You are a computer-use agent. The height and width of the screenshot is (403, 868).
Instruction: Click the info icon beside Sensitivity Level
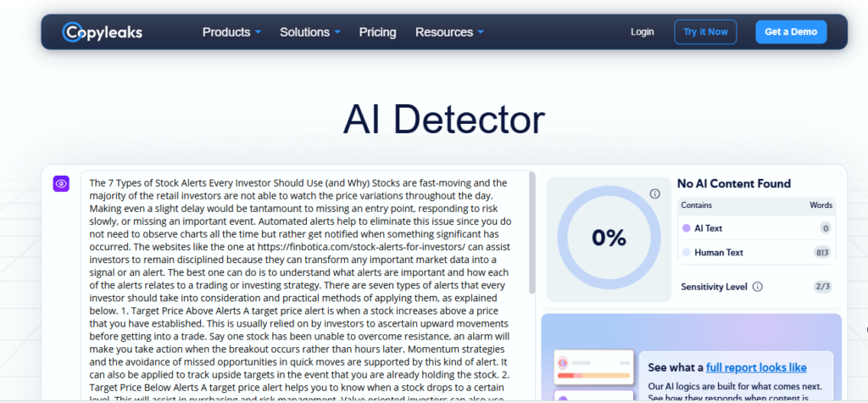click(x=757, y=287)
